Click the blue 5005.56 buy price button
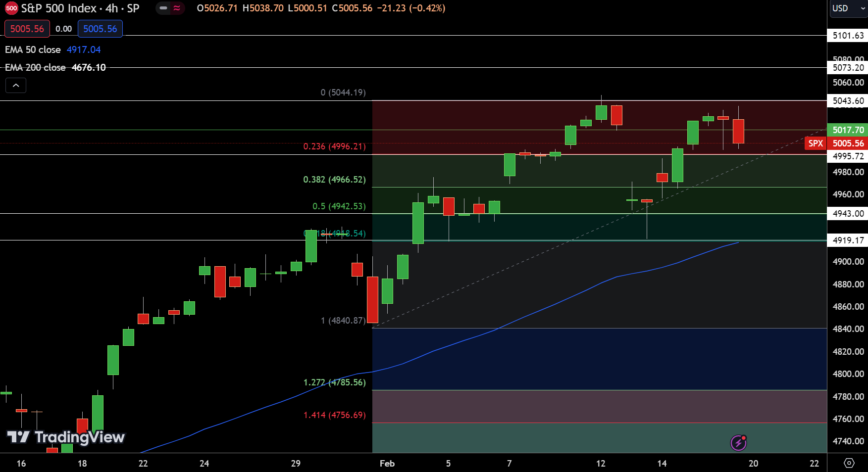The width and height of the screenshot is (868, 472). [100, 29]
